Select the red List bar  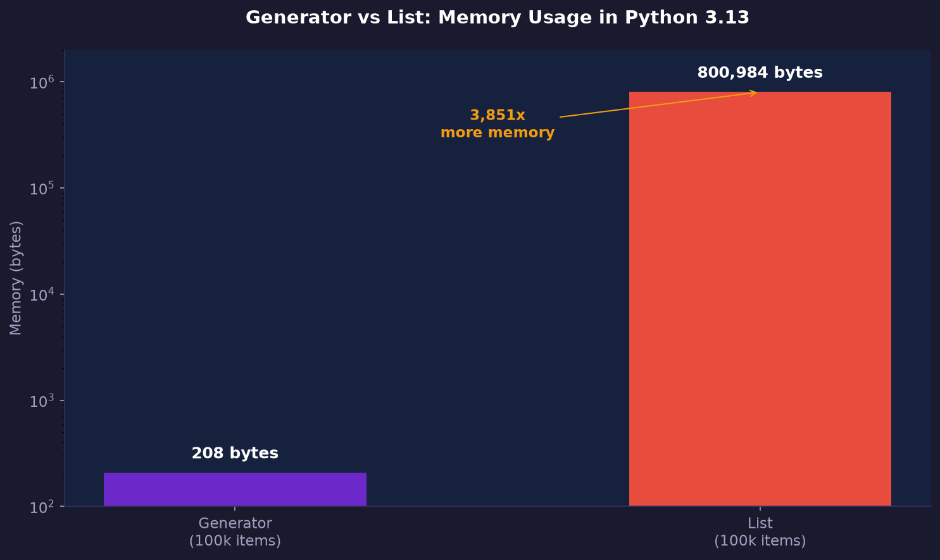(x=760, y=299)
